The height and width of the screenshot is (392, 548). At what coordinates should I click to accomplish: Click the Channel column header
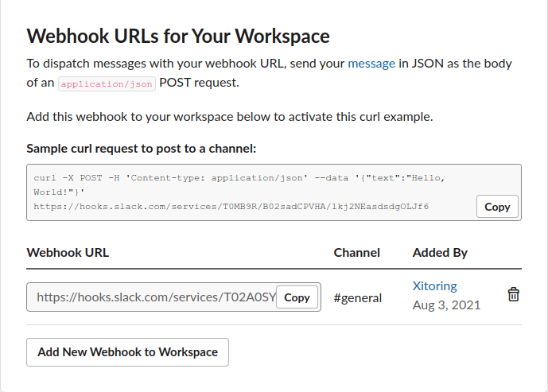[357, 253]
